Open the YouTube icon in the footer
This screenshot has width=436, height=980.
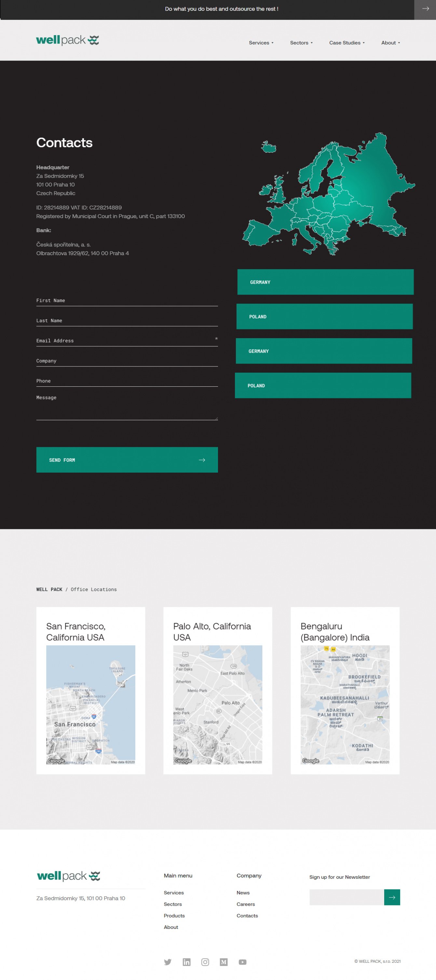[x=242, y=962]
